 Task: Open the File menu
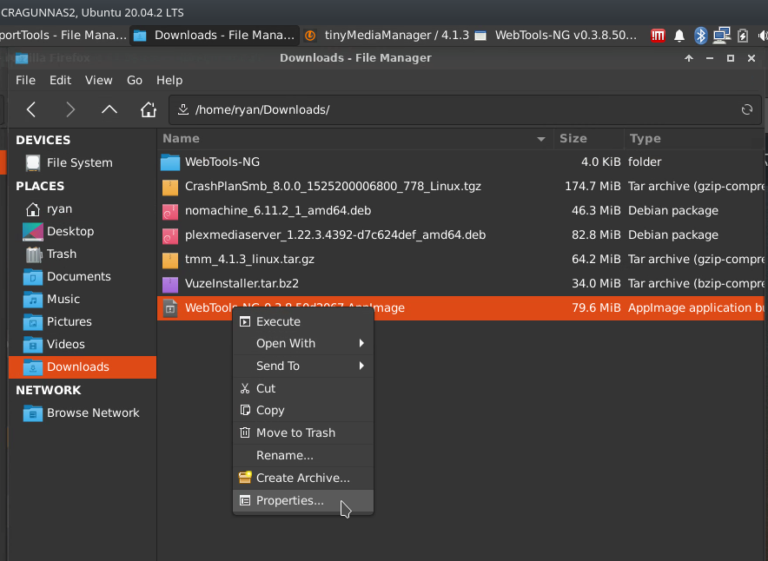25,80
